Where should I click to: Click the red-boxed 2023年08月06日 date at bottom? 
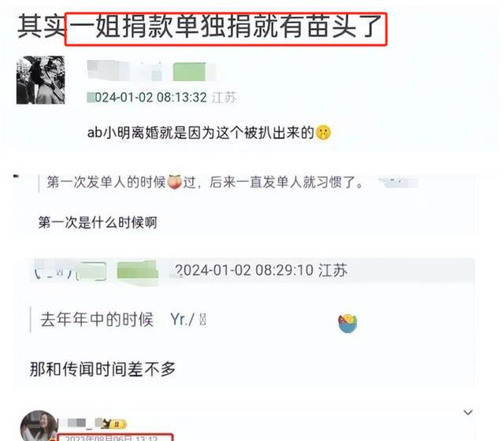(x=115, y=438)
